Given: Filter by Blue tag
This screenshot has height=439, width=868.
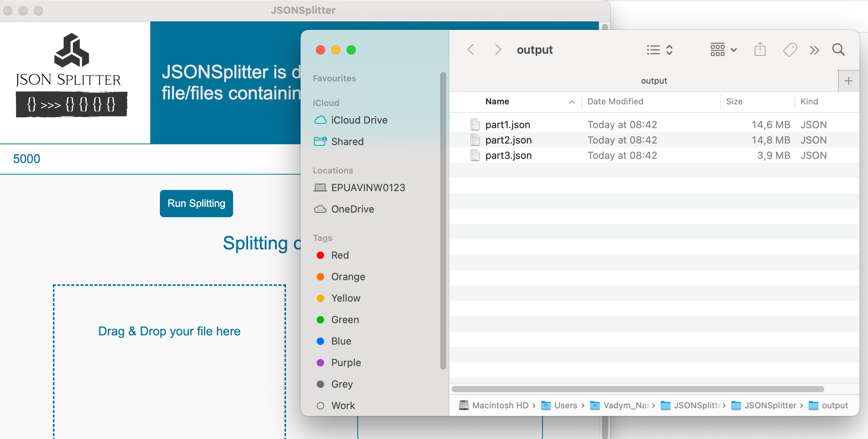Looking at the screenshot, I should (x=334, y=341).
